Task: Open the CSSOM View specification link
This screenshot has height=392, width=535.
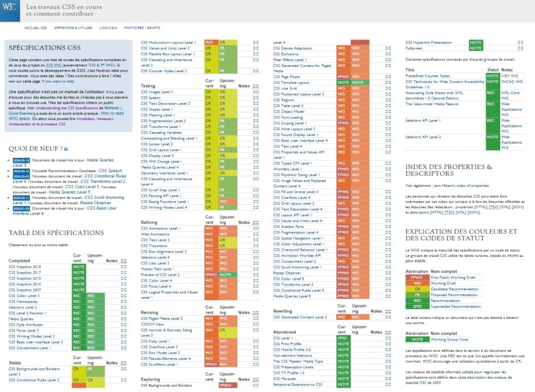Action: pyautogui.click(x=152, y=324)
